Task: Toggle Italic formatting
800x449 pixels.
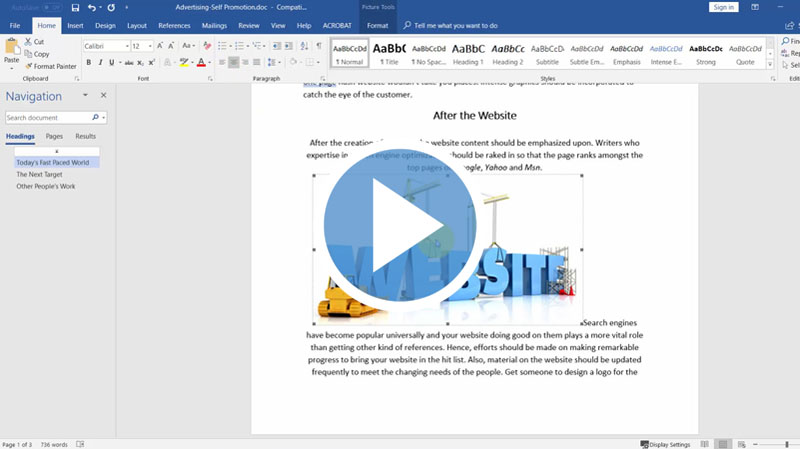Action: coord(101,62)
